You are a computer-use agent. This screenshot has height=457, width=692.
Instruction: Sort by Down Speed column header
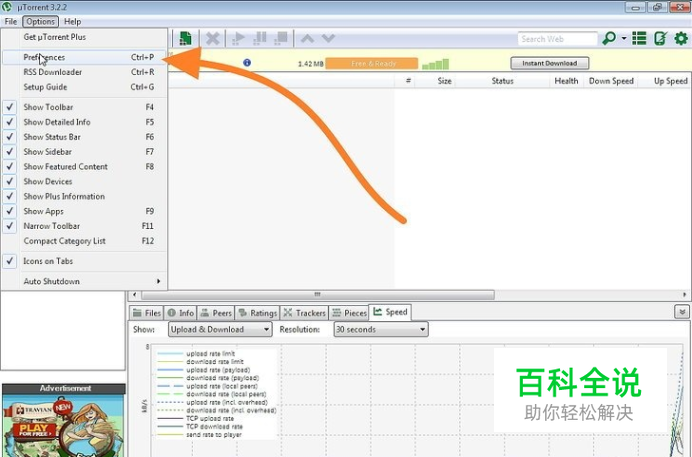(x=611, y=81)
